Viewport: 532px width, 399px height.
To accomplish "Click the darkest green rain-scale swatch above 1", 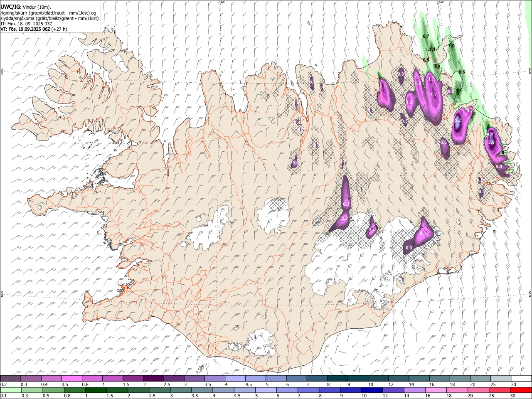I will (x=96, y=390).
